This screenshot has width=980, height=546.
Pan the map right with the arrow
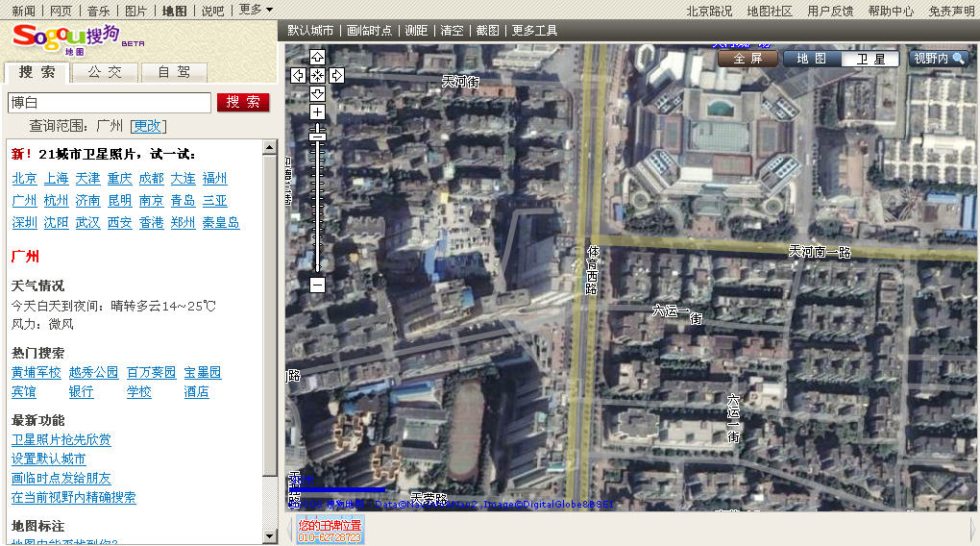point(337,76)
